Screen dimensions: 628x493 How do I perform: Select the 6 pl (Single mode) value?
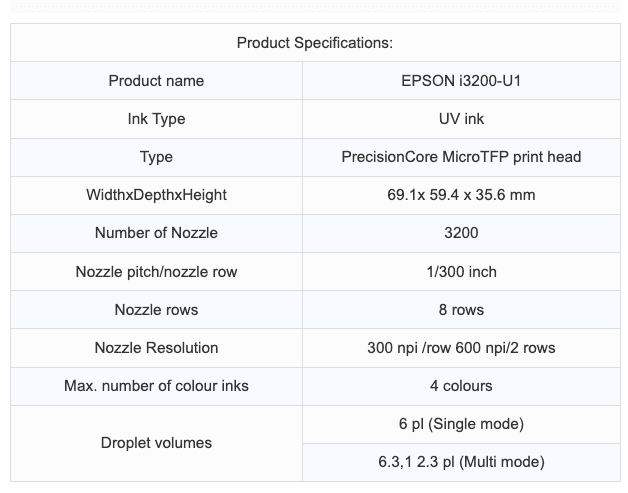click(x=460, y=424)
